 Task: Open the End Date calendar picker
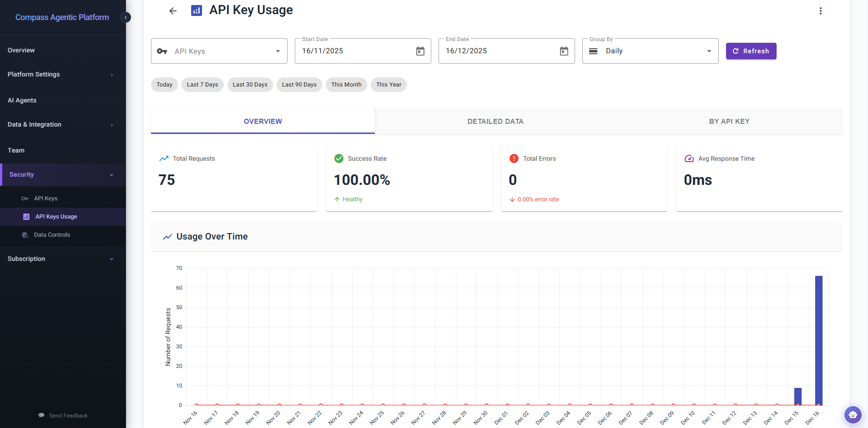coord(564,51)
